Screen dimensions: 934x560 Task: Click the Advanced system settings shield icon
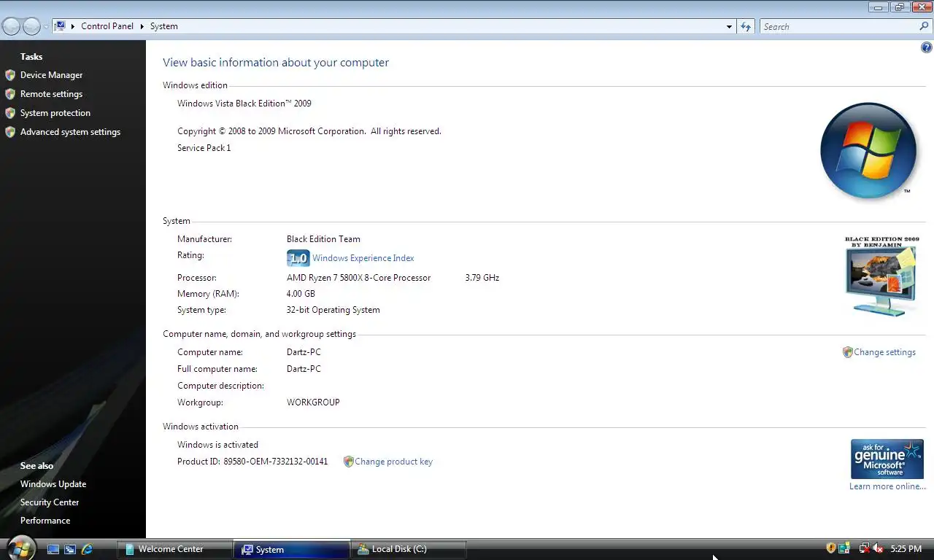[10, 132]
